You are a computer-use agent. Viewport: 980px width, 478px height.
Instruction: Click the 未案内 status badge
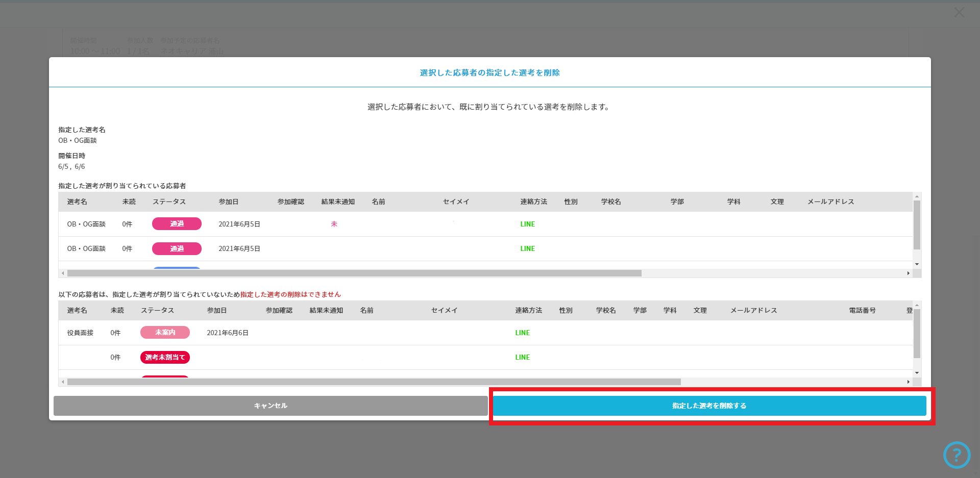[165, 333]
